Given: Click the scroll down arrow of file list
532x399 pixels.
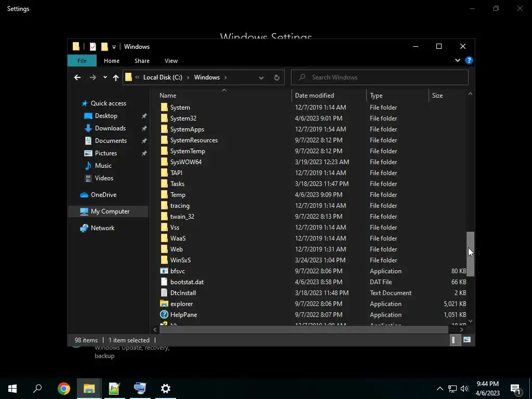Looking at the screenshot, I should tap(470, 321).
